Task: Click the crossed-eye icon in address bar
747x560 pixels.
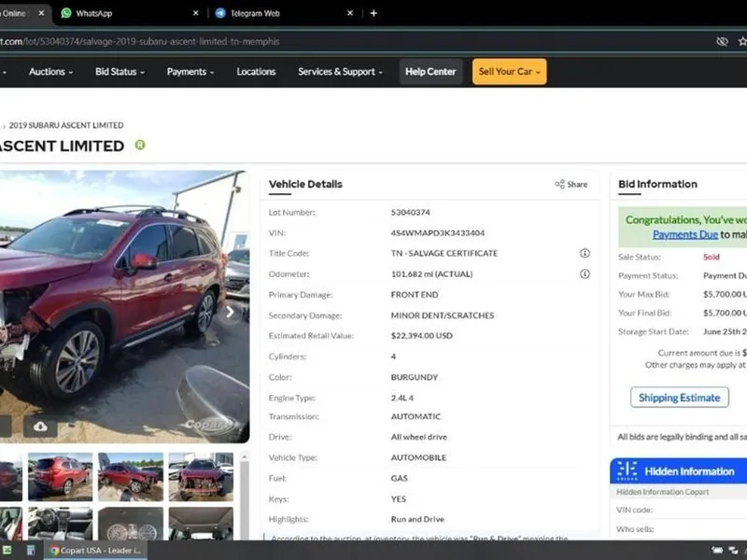Action: (x=722, y=42)
